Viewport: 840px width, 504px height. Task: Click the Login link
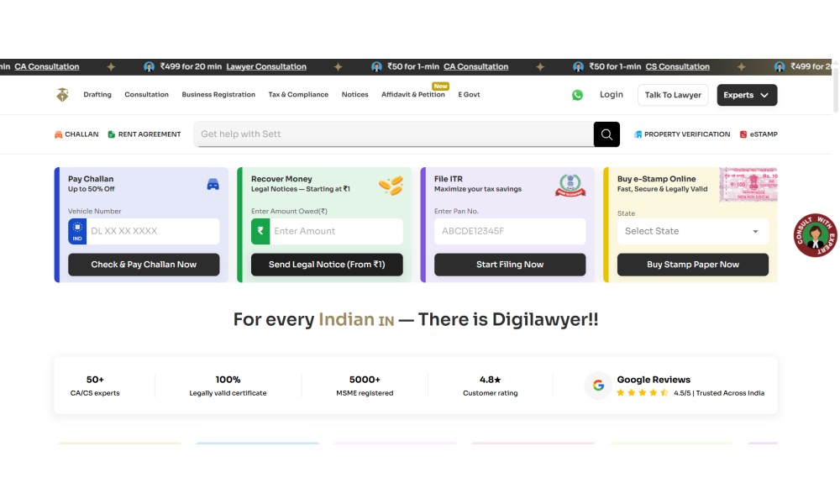(x=612, y=95)
